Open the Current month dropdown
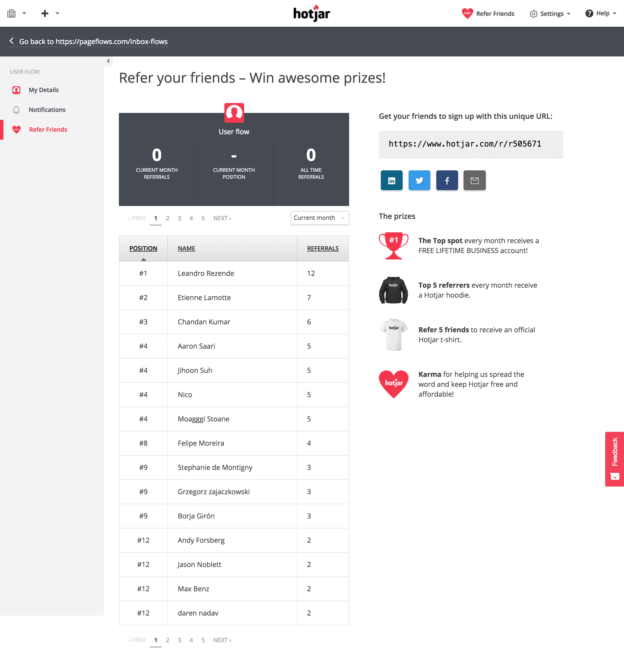 pyautogui.click(x=319, y=218)
